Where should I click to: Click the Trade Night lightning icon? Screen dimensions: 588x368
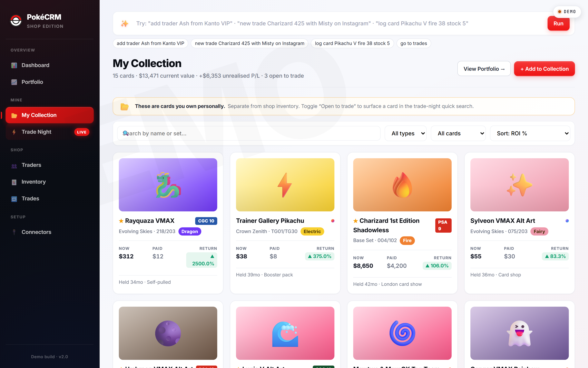pos(14,132)
